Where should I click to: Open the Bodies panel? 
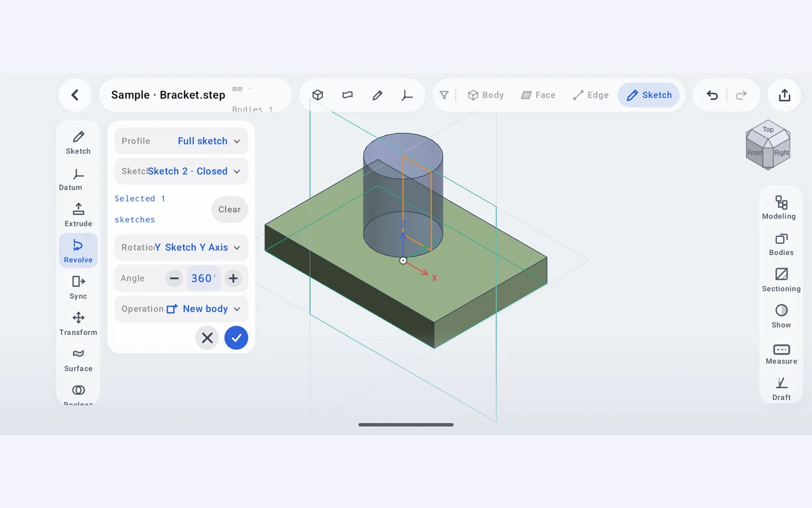point(781,244)
